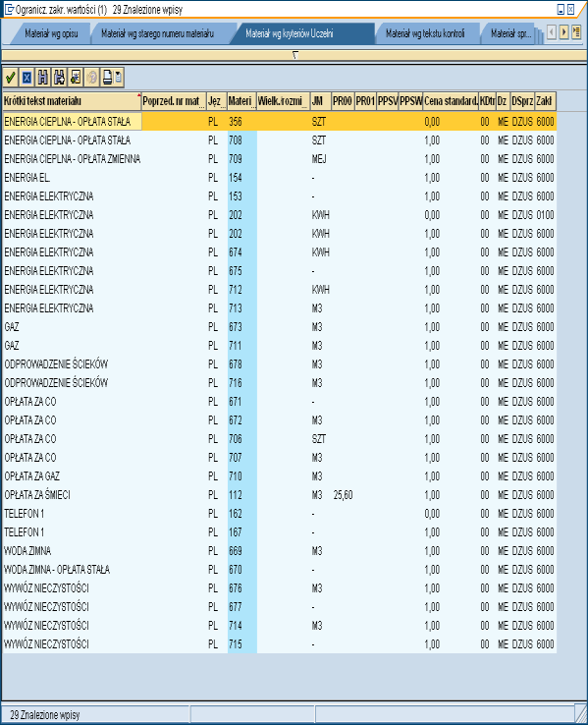
Task: Select material number 675
Action: click(x=236, y=271)
